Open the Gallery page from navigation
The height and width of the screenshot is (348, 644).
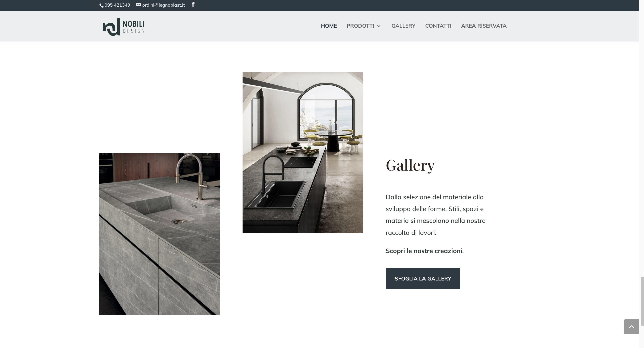[403, 26]
